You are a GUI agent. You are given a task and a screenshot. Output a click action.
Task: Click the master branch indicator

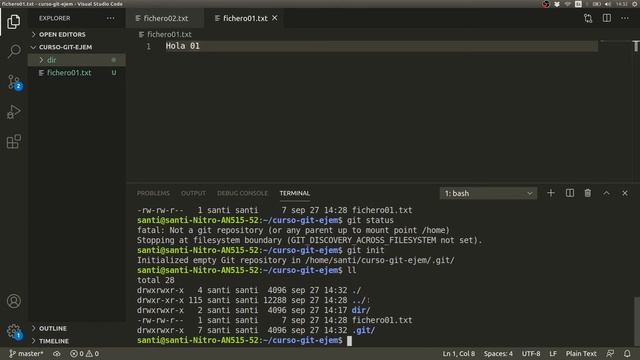26,353
